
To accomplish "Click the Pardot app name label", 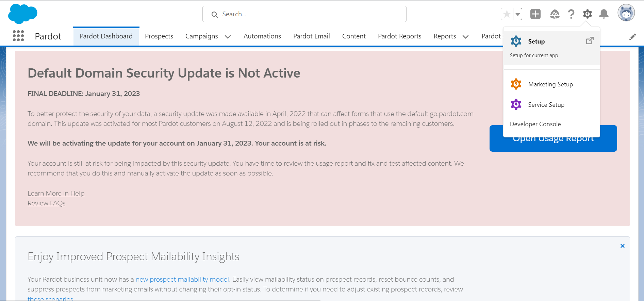I will pos(48,36).
